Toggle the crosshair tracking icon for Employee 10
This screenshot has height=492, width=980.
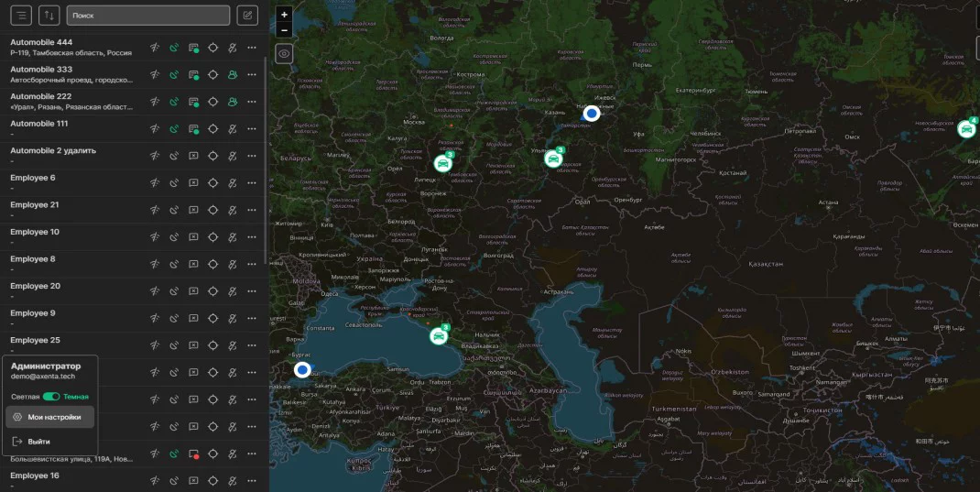(x=213, y=237)
